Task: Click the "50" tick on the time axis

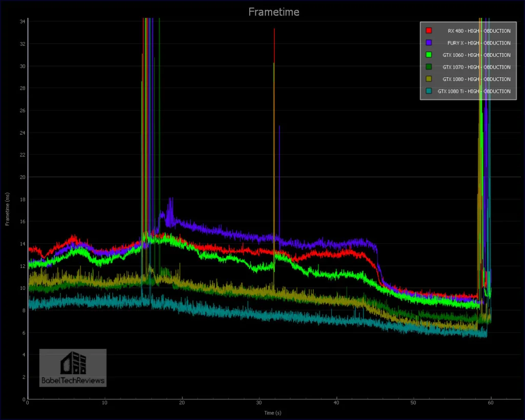Action: pos(414,403)
